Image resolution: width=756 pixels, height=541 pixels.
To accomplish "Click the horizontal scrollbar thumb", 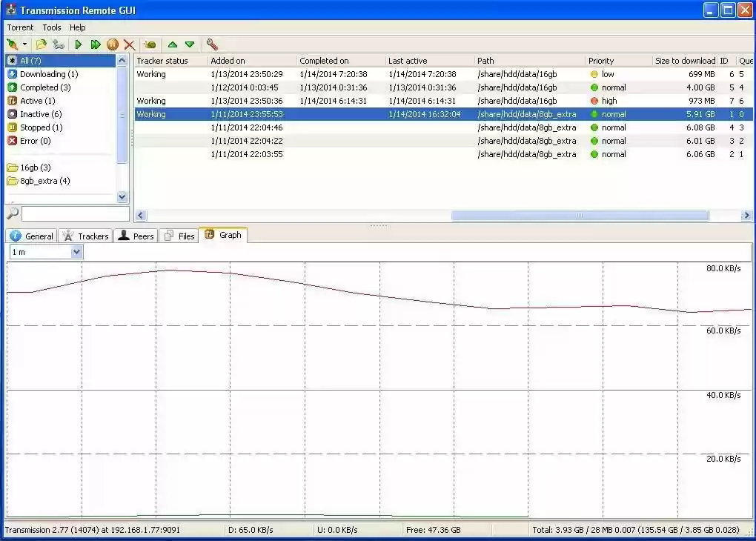I will click(x=580, y=216).
